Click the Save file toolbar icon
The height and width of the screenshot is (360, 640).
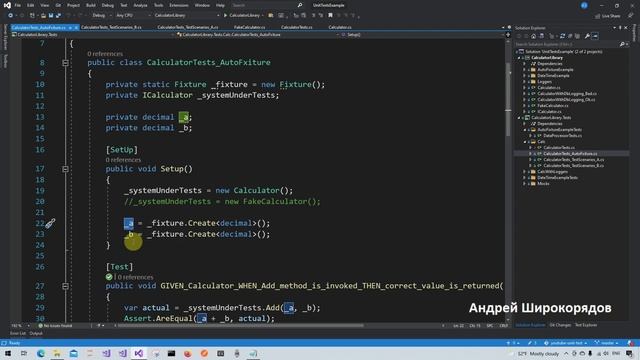[x=51, y=16]
